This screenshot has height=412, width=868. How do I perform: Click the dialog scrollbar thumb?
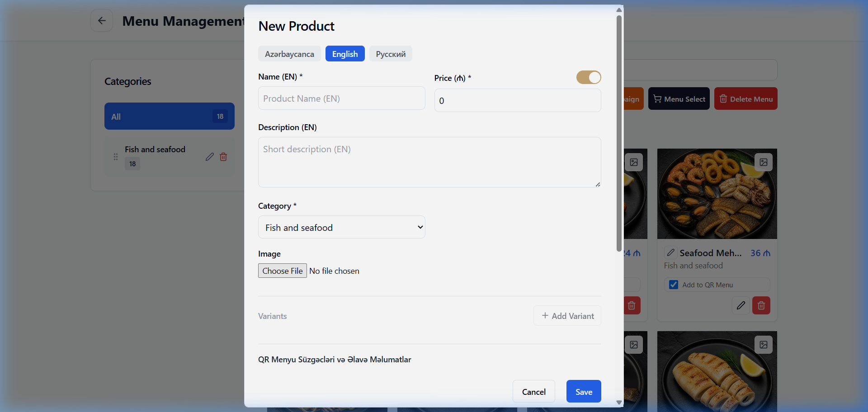pos(619,133)
